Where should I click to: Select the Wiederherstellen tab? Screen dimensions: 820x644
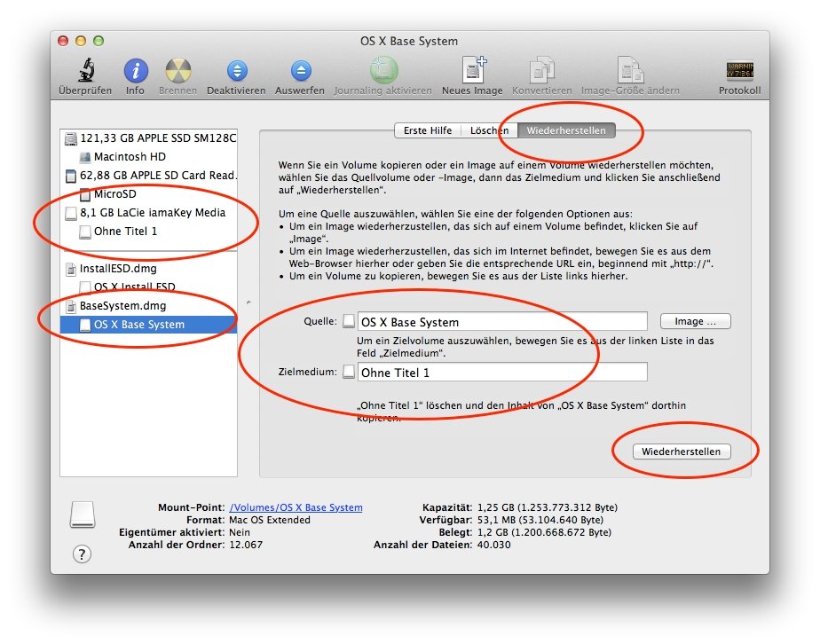(x=566, y=130)
